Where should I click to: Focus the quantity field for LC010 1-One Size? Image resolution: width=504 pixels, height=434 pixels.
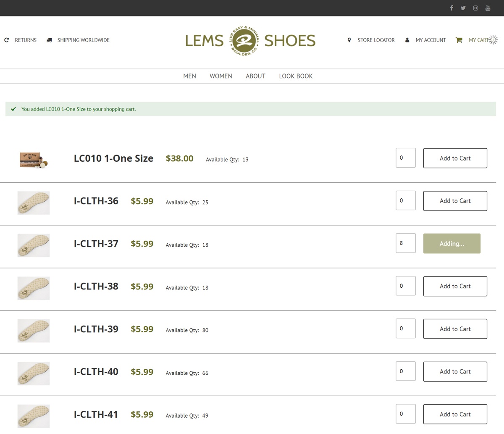point(406,158)
